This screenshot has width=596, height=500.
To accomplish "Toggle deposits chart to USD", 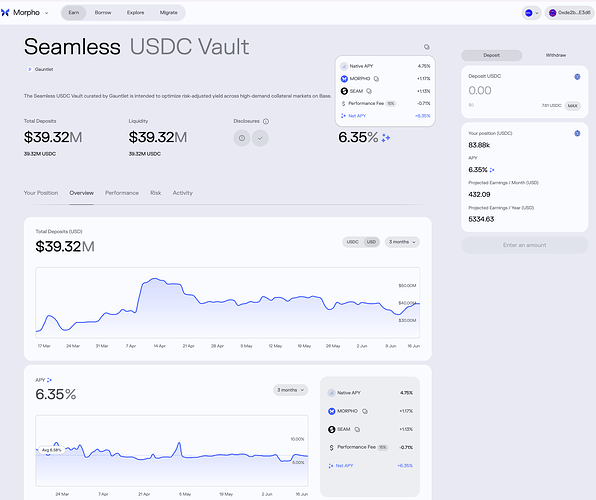I will [x=371, y=242].
